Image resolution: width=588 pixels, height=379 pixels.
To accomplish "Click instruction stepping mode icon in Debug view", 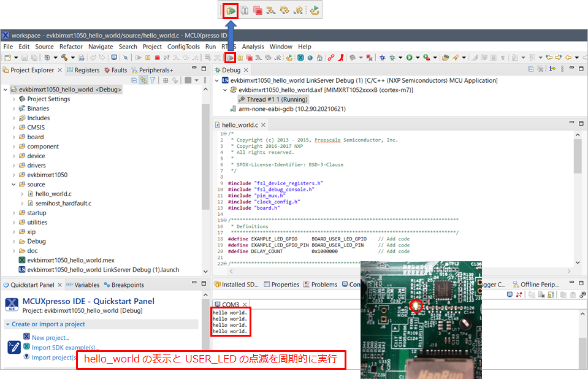I will (552, 69).
